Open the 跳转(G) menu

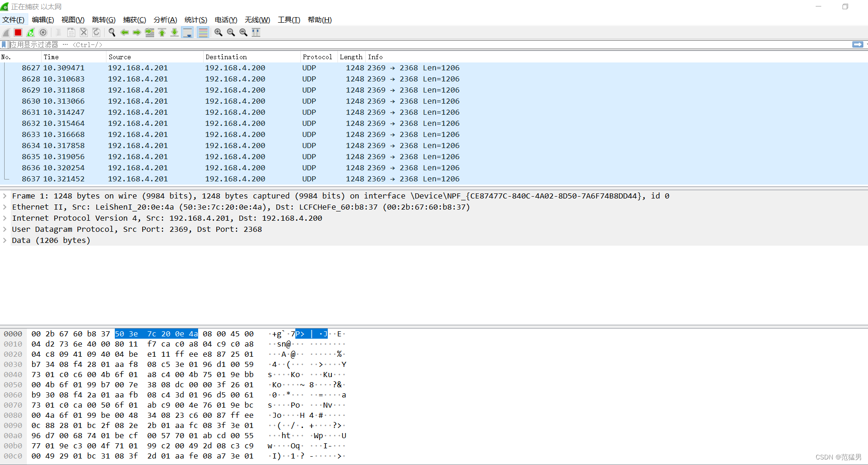tap(104, 20)
